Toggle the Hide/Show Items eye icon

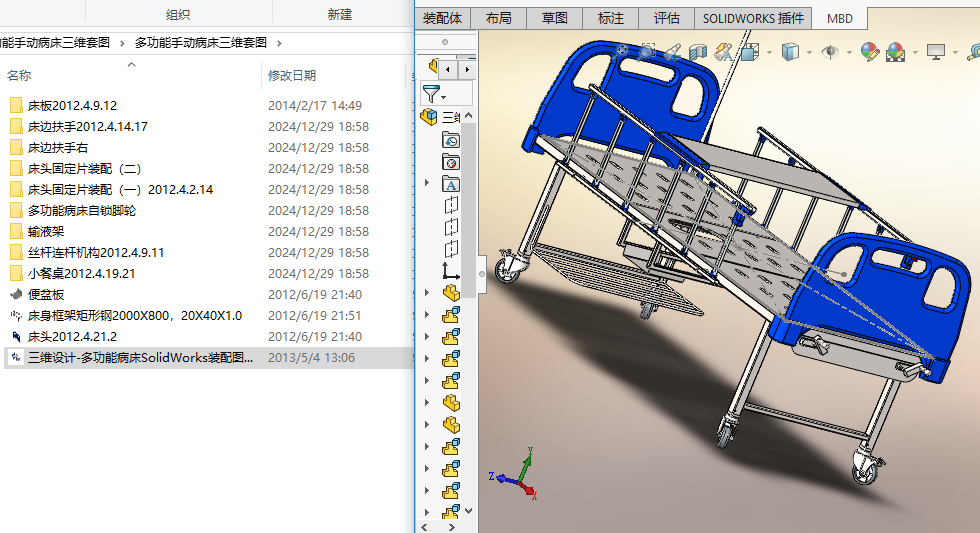coord(830,52)
